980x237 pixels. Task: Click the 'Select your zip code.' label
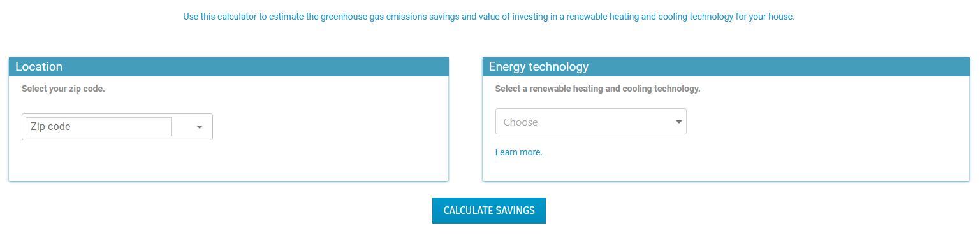tap(63, 89)
